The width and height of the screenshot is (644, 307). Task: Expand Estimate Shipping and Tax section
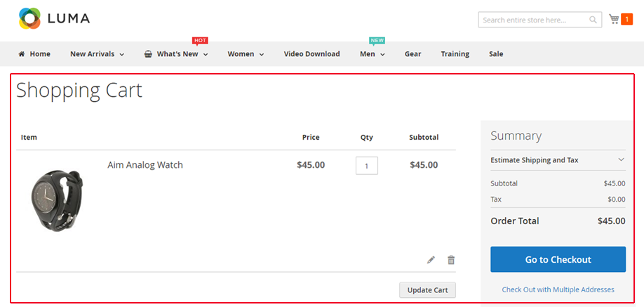pos(558,160)
